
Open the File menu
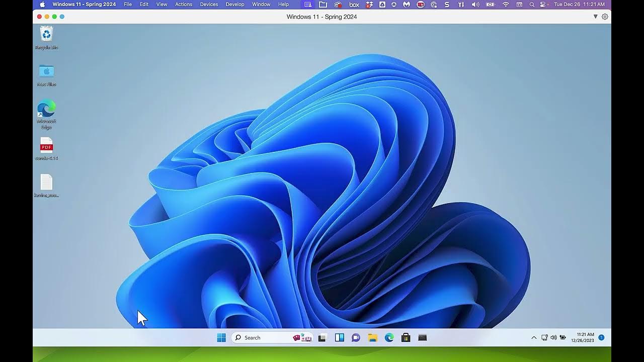pyautogui.click(x=128, y=5)
